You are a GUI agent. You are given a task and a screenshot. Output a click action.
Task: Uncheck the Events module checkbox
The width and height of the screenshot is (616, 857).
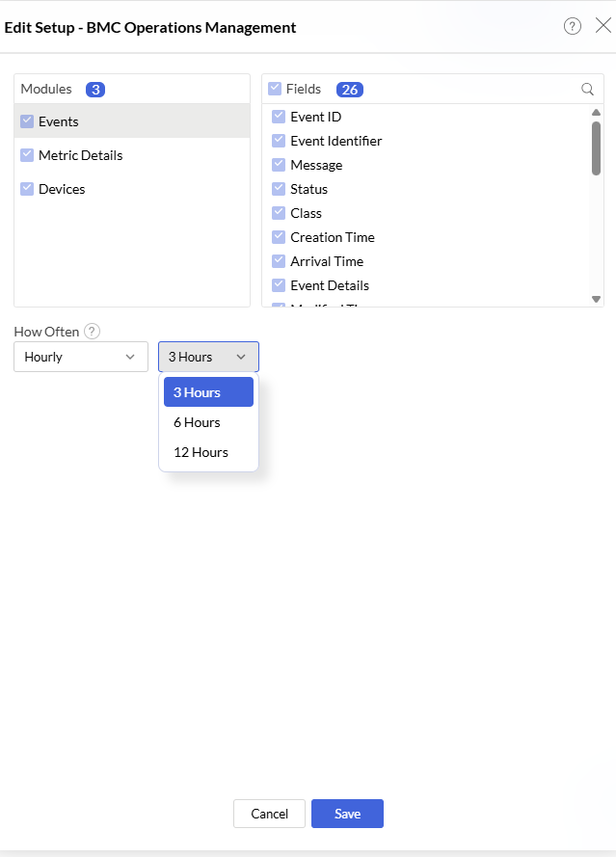click(27, 121)
